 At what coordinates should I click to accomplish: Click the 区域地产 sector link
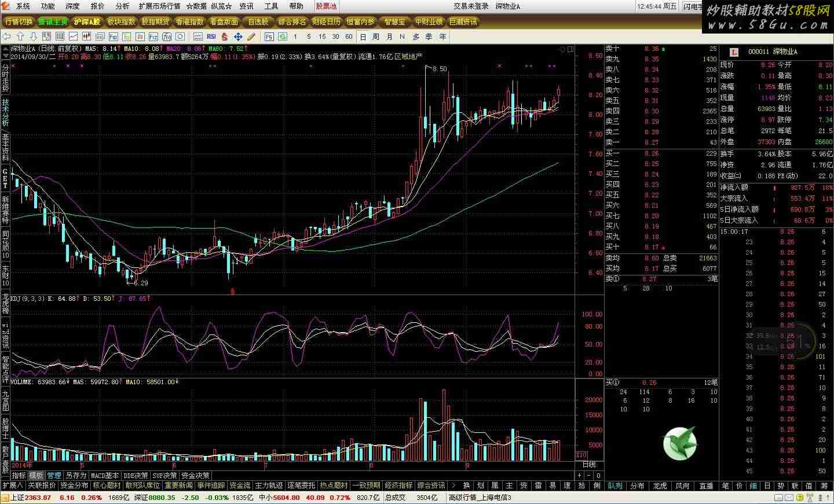click(409, 57)
